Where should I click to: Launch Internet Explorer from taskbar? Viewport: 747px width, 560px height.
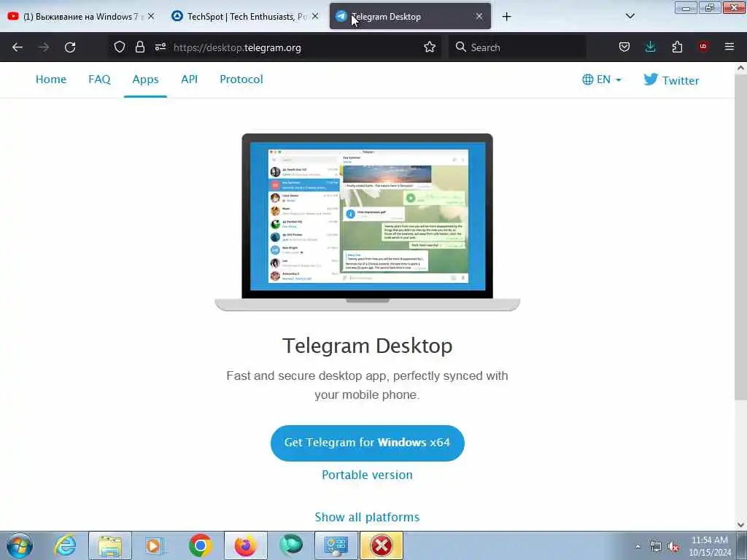[65, 545]
